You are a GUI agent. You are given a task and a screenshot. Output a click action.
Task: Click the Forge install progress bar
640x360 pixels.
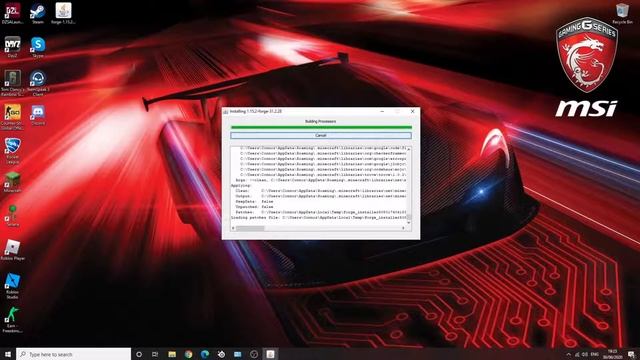point(321,127)
